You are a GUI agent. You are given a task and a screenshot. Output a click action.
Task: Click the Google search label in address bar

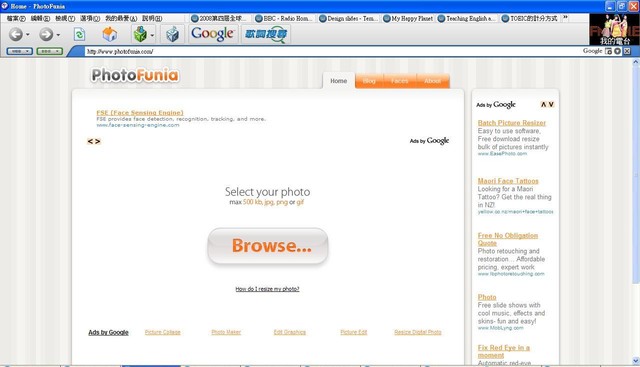(592, 51)
